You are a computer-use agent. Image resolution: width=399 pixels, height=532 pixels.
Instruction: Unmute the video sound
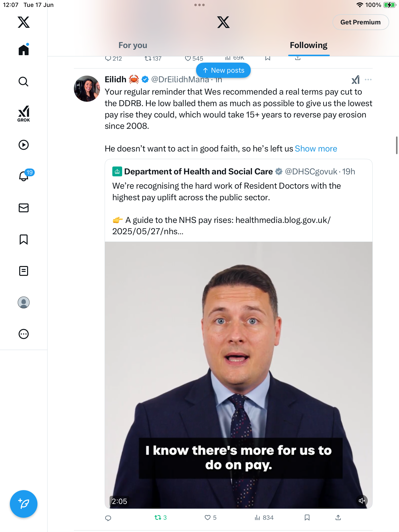pyautogui.click(x=362, y=501)
